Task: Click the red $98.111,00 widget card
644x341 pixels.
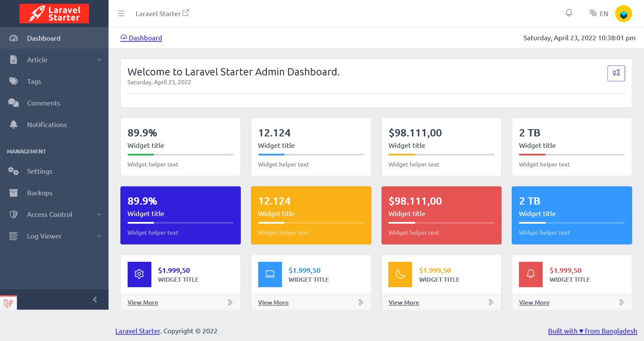Action: click(x=441, y=215)
